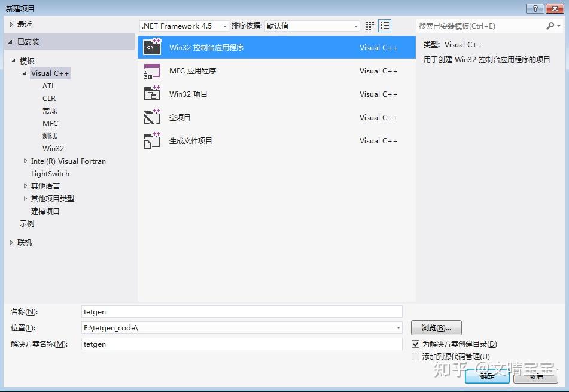Select the Win32 控制台应用程序 template icon
The image size is (569, 392).
click(153, 47)
